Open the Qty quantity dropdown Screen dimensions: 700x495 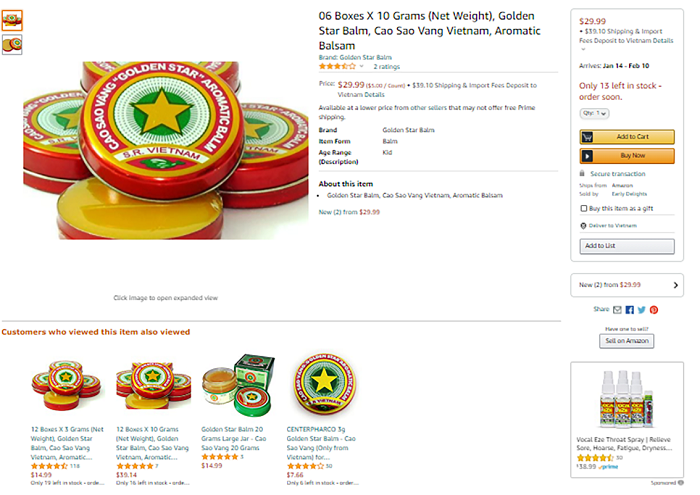coord(594,113)
